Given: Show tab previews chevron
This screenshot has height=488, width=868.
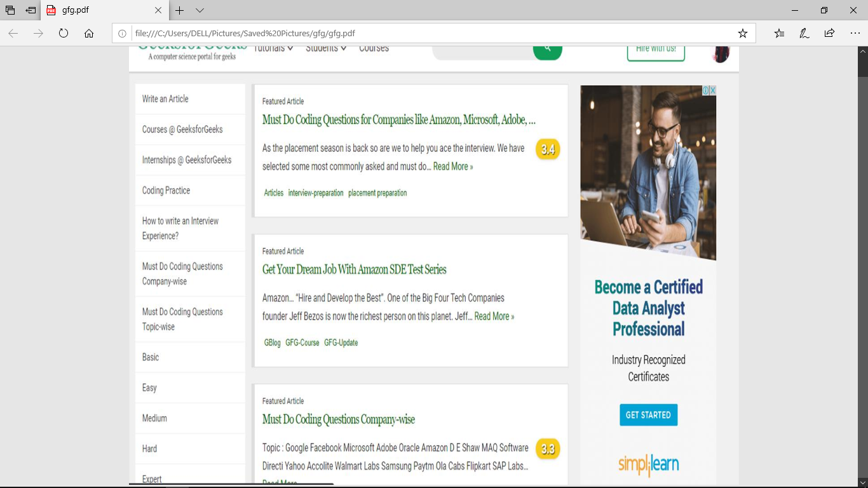Looking at the screenshot, I should [x=200, y=10].
